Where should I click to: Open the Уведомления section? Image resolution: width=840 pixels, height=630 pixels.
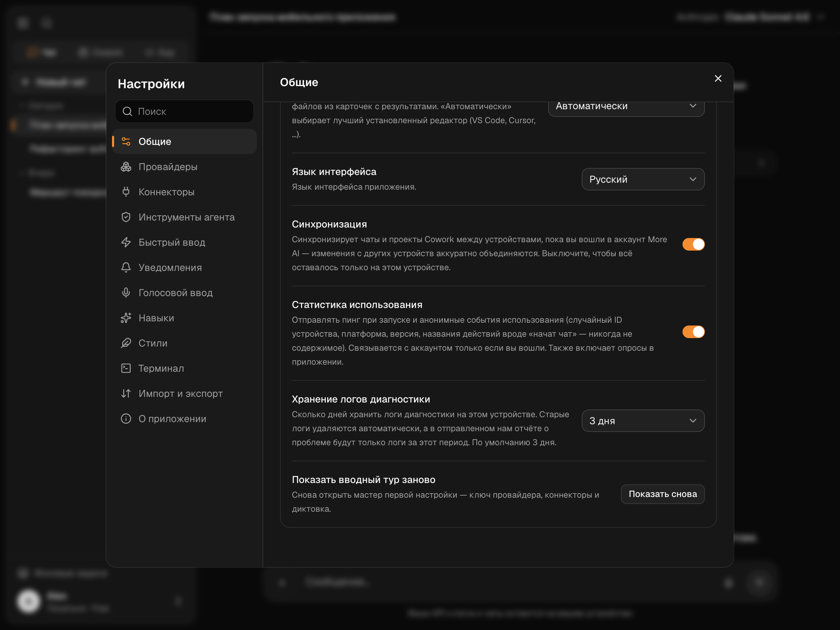pos(184,267)
